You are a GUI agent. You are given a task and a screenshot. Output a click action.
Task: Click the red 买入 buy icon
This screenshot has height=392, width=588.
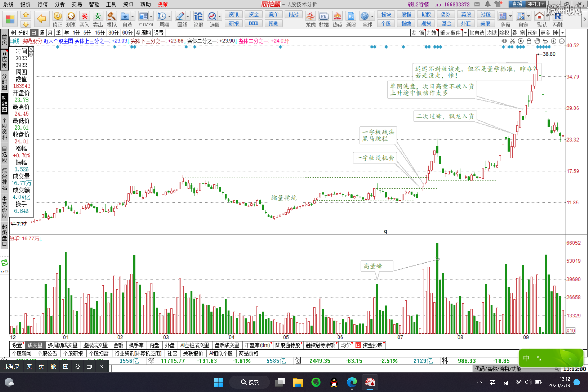click(x=84, y=16)
